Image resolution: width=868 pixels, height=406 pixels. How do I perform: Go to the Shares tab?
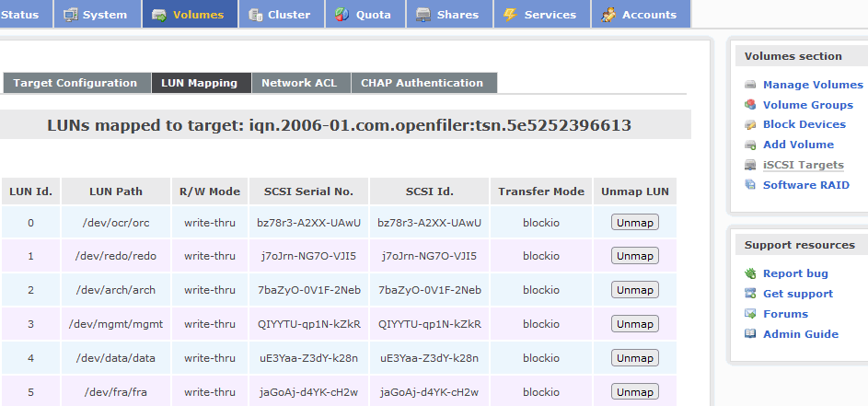(x=447, y=14)
